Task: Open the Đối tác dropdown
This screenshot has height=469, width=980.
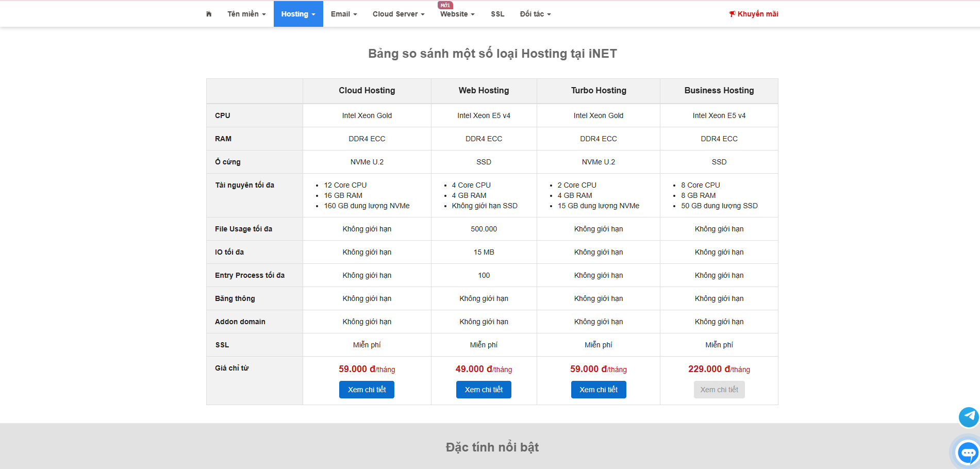Action: (x=535, y=14)
